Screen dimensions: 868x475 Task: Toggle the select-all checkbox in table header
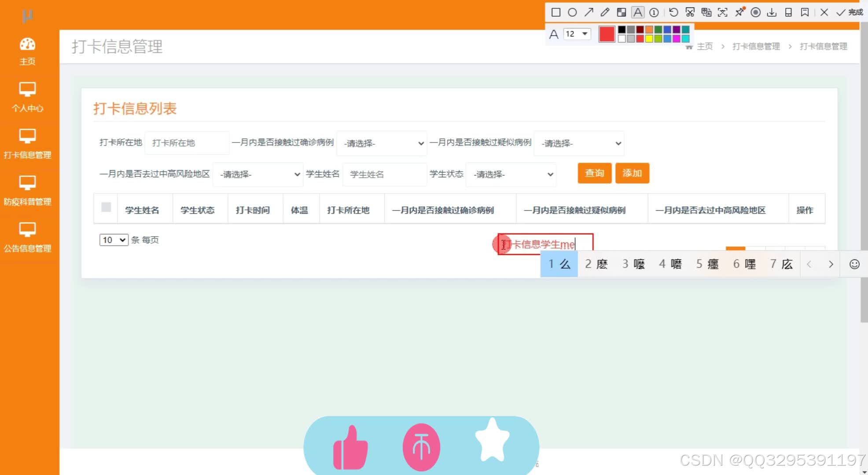point(106,207)
